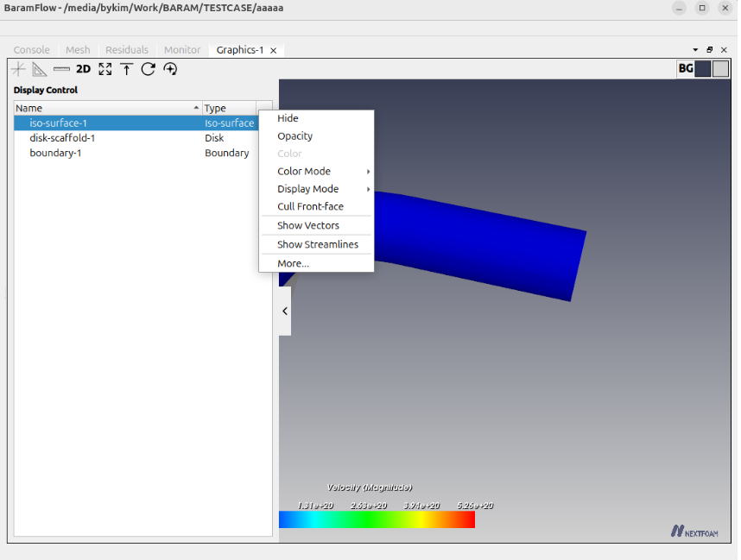This screenshot has width=741, height=560.
Task: Open the dock panel dropdown arrow
Action: coord(695,50)
